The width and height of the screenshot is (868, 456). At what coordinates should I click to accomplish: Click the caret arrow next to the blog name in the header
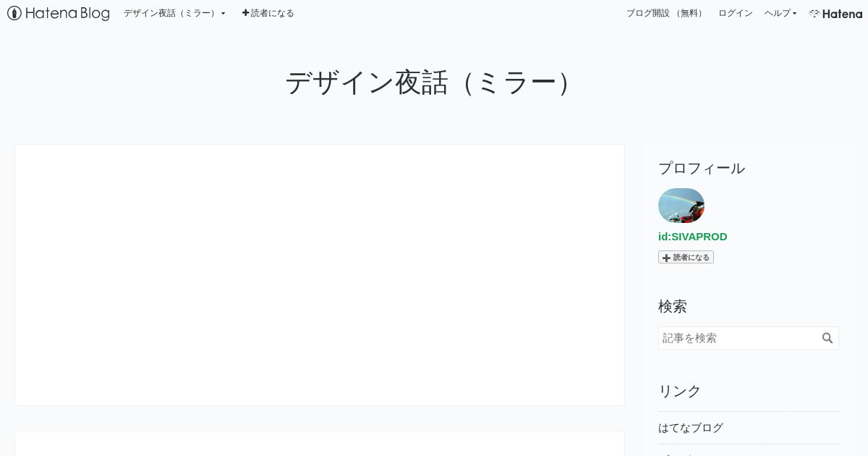(x=223, y=14)
